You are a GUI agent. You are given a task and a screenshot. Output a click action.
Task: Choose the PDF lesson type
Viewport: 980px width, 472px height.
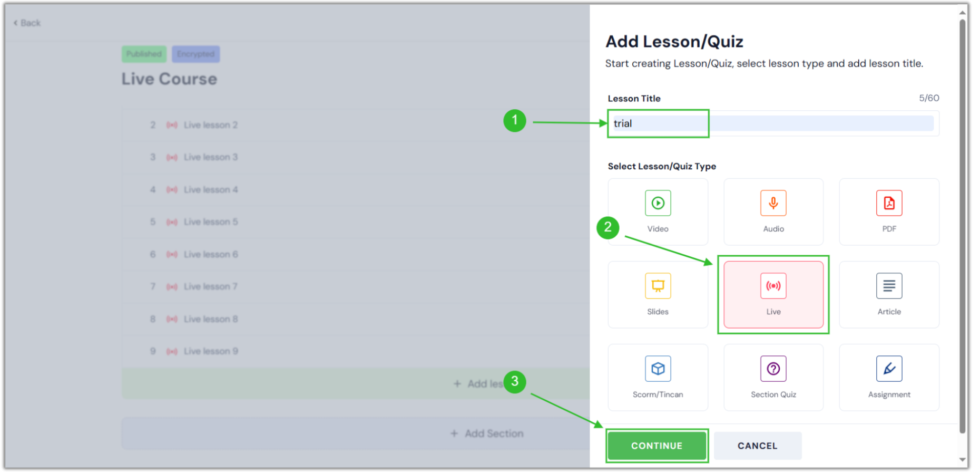click(889, 211)
